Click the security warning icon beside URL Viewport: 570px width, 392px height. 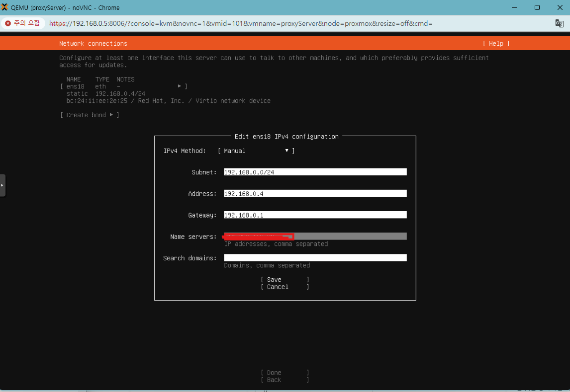pos(8,23)
